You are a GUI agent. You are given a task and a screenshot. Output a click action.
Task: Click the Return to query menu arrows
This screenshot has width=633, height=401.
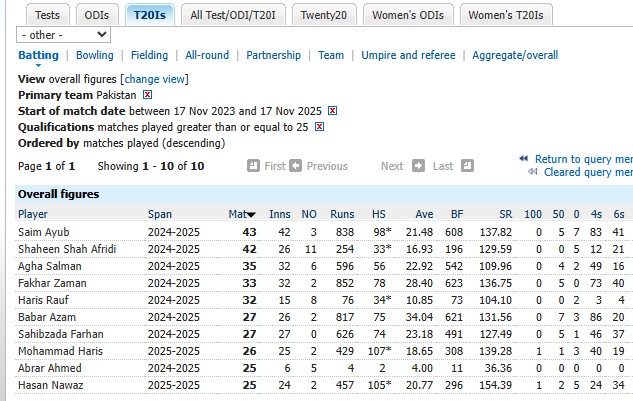[524, 159]
